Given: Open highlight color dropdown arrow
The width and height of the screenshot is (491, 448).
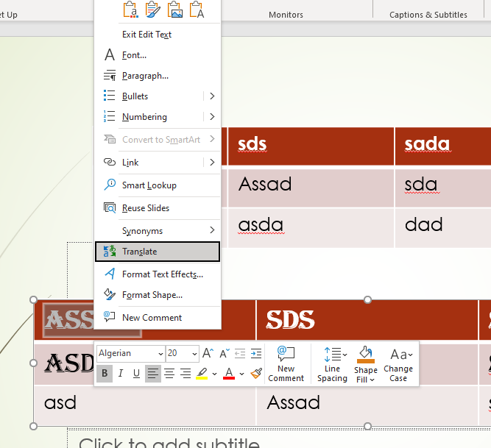Looking at the screenshot, I should (x=214, y=374).
